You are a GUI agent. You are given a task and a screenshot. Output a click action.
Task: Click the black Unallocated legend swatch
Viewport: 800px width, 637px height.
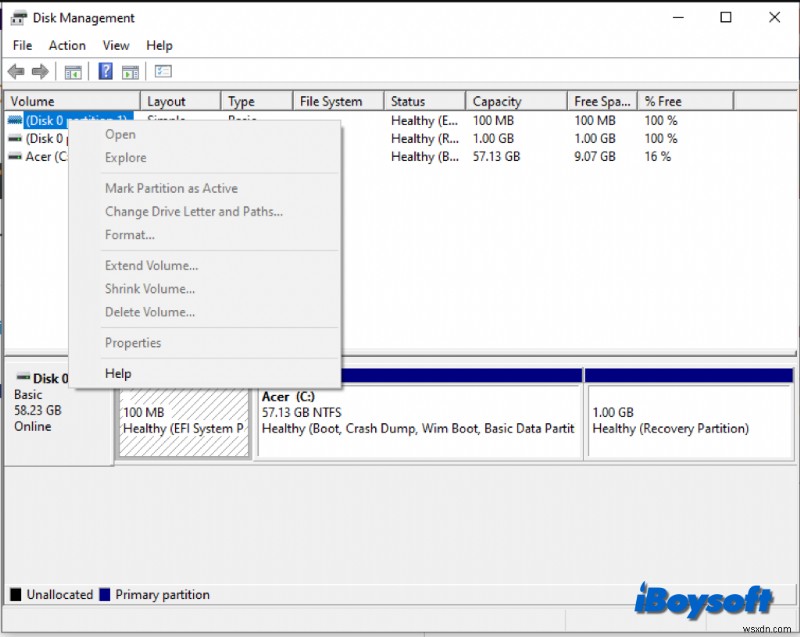click(x=16, y=594)
